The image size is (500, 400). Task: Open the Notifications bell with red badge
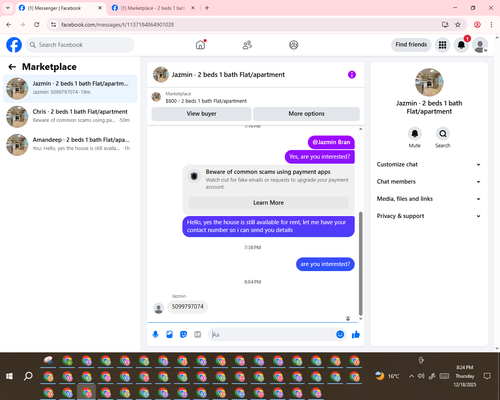(461, 45)
